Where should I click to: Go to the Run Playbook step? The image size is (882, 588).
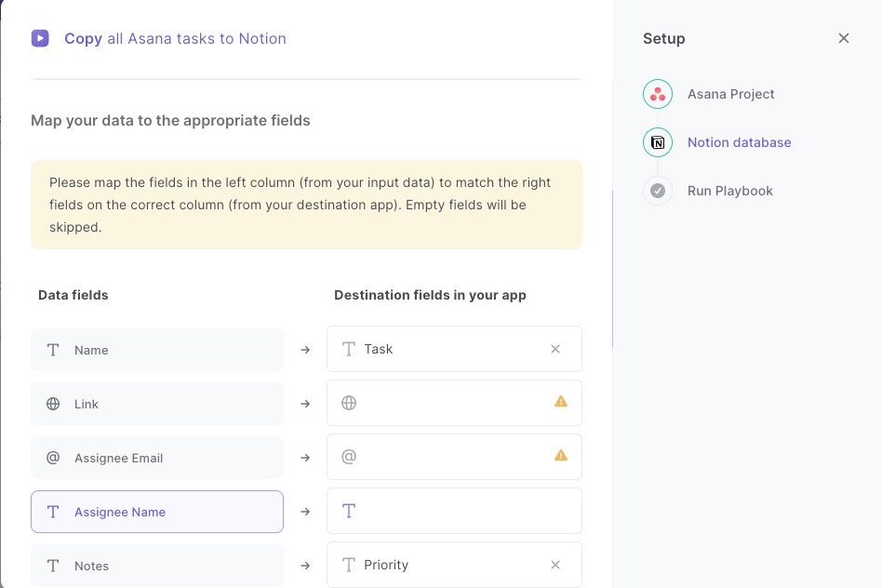(x=730, y=191)
